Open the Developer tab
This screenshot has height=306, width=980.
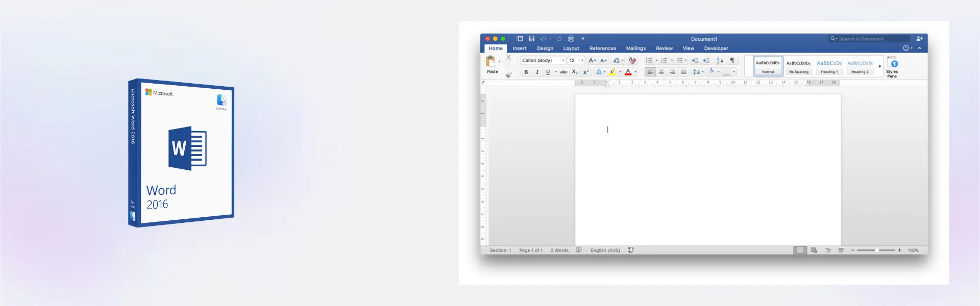tap(716, 48)
